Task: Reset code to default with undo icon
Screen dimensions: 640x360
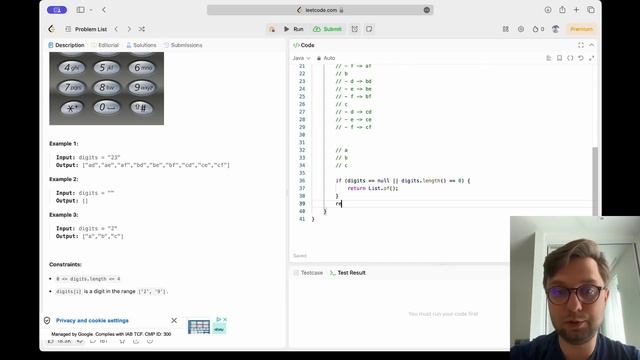Action: [581, 58]
